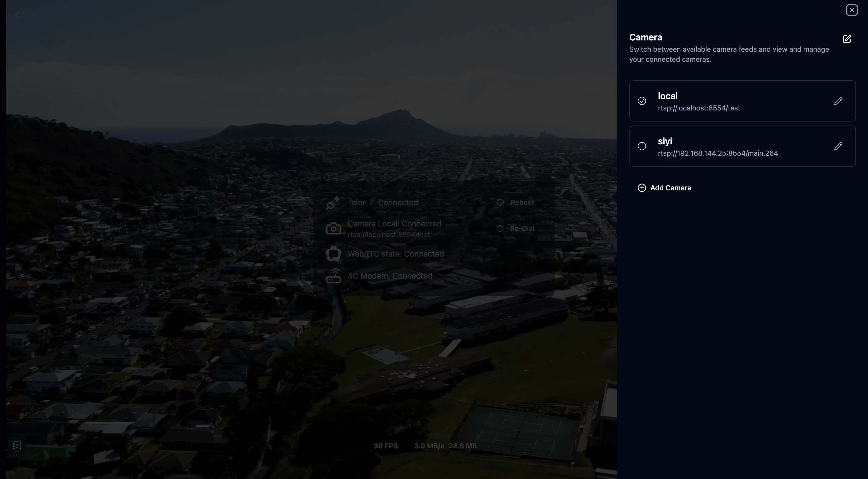The width and height of the screenshot is (868, 479).
Task: Click the camera icon beside Camera Local status
Action: click(333, 228)
